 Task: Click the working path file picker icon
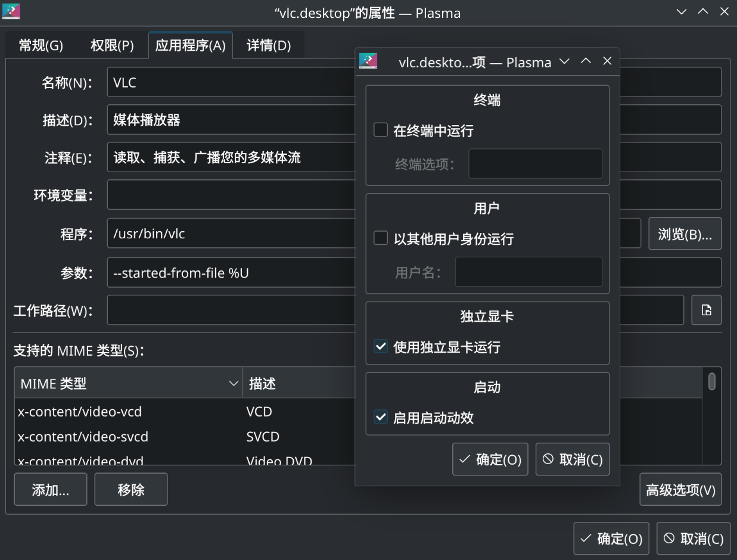tap(706, 310)
